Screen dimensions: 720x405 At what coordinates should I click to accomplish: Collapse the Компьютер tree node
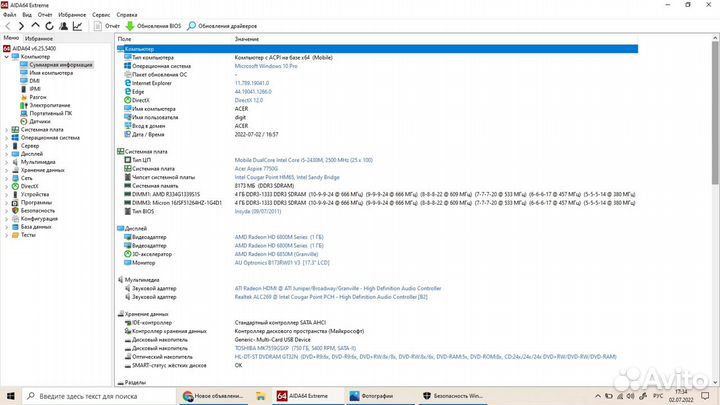click(6, 56)
